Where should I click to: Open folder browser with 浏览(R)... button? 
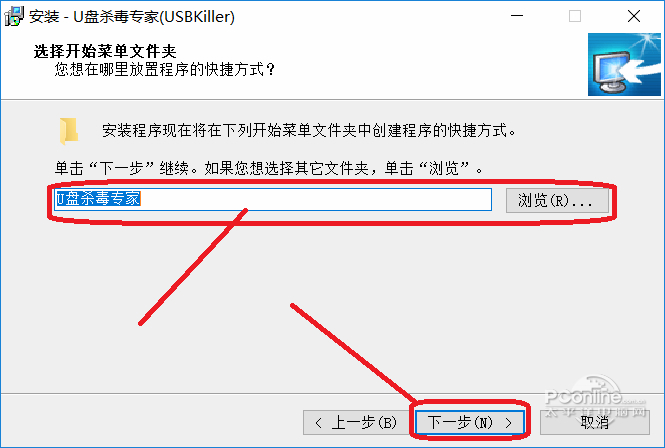[x=557, y=200]
